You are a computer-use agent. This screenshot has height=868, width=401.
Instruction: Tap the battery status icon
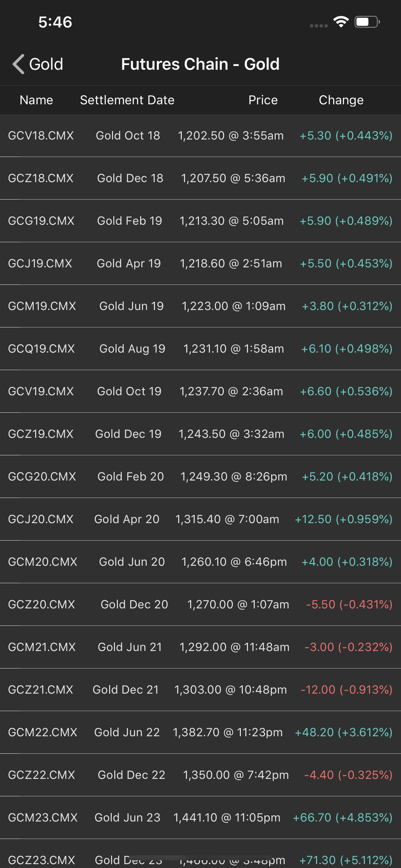coord(367,22)
